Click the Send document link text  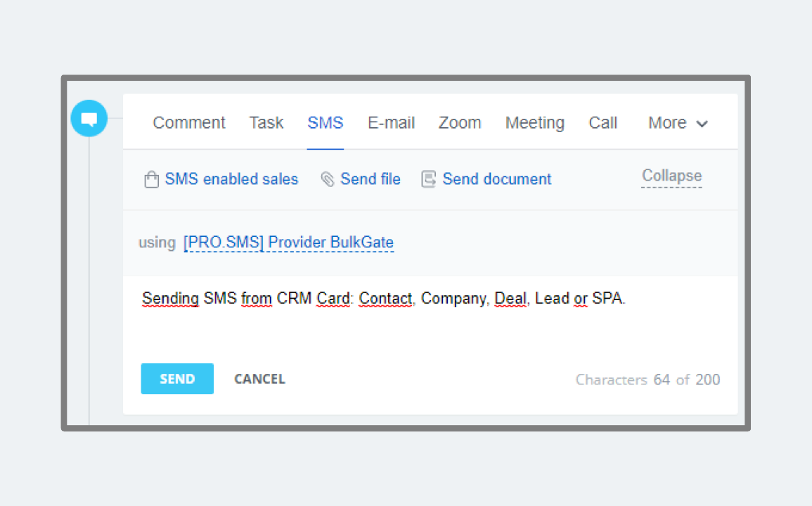coord(497,179)
